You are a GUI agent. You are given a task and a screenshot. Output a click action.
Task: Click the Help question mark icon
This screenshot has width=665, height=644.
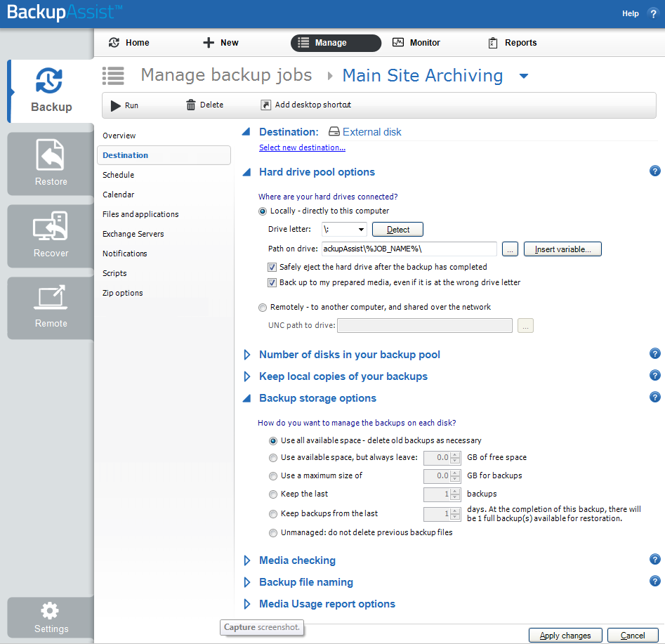(x=653, y=13)
